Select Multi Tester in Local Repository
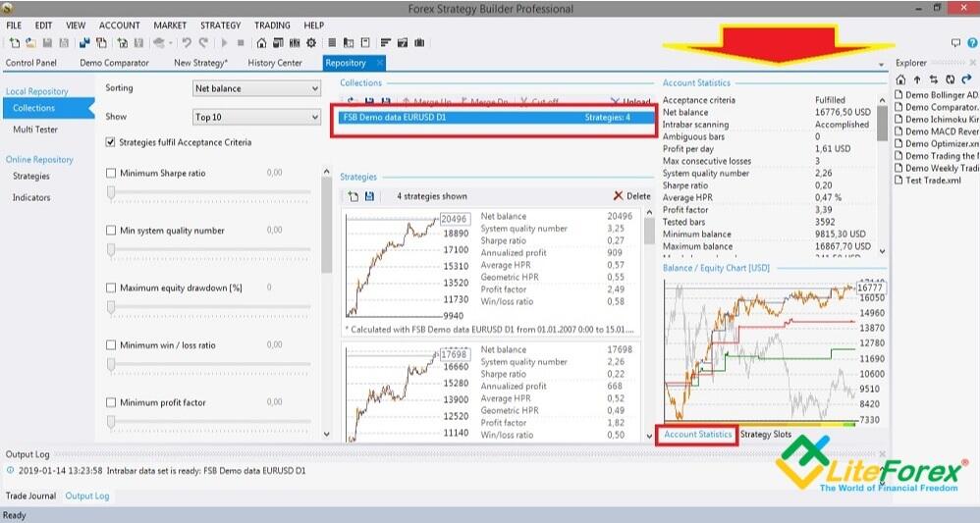This screenshot has height=523, width=980. tap(35, 130)
